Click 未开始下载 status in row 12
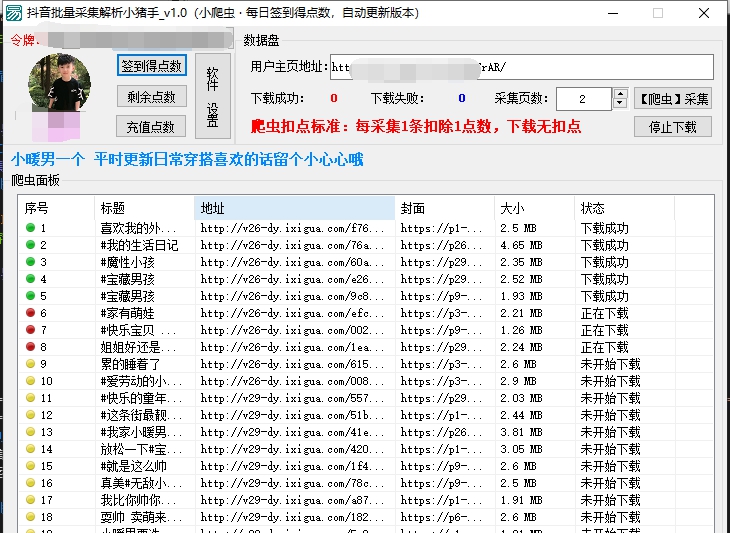This screenshot has width=730, height=533. tap(610, 415)
